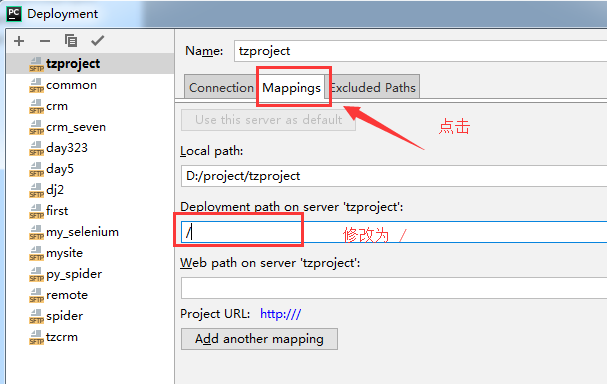Click the PyCharm icon in title bar
Screen dimensions: 607x384
point(14,14)
